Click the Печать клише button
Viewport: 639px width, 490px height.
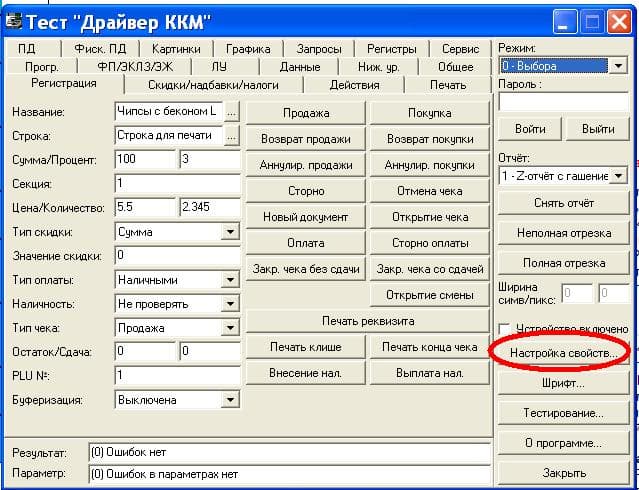pos(306,347)
